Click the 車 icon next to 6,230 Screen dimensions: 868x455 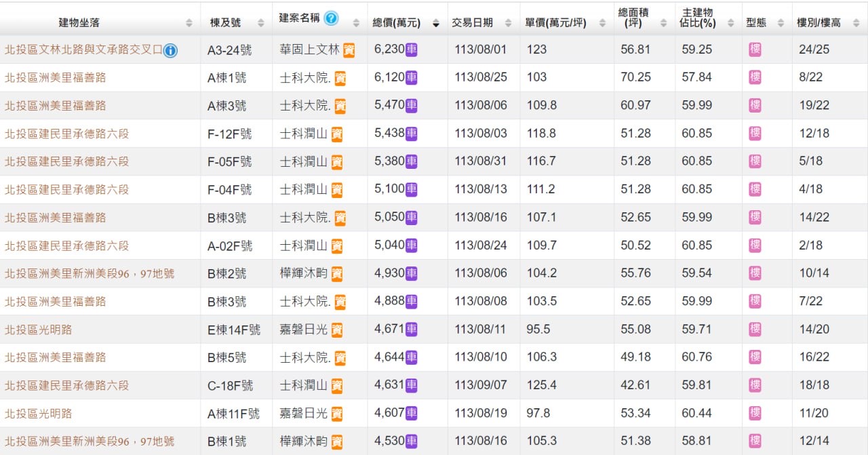click(x=412, y=50)
